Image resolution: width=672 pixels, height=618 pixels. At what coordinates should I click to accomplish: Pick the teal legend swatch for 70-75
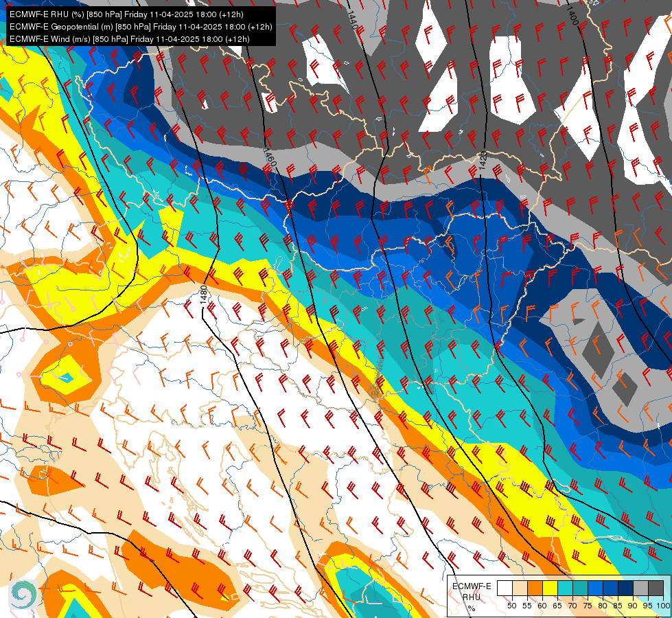(580, 588)
